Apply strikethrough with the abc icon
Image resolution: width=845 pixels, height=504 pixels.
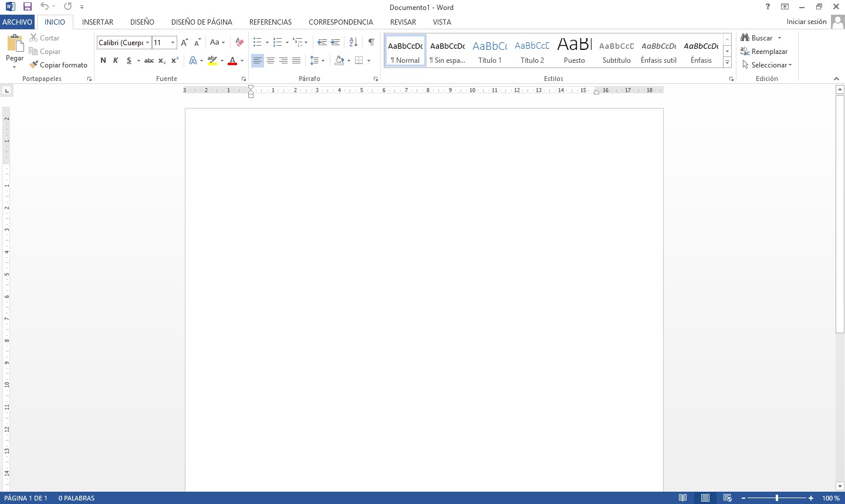pos(149,60)
